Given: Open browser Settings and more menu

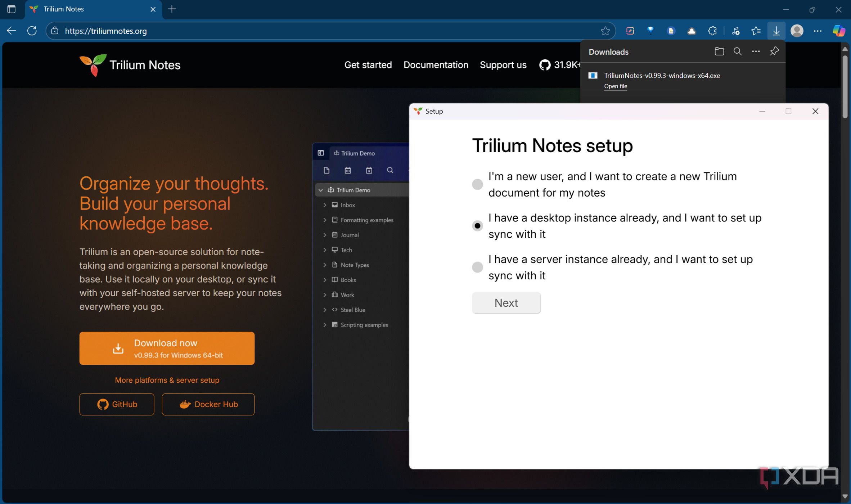Looking at the screenshot, I should click(x=818, y=31).
